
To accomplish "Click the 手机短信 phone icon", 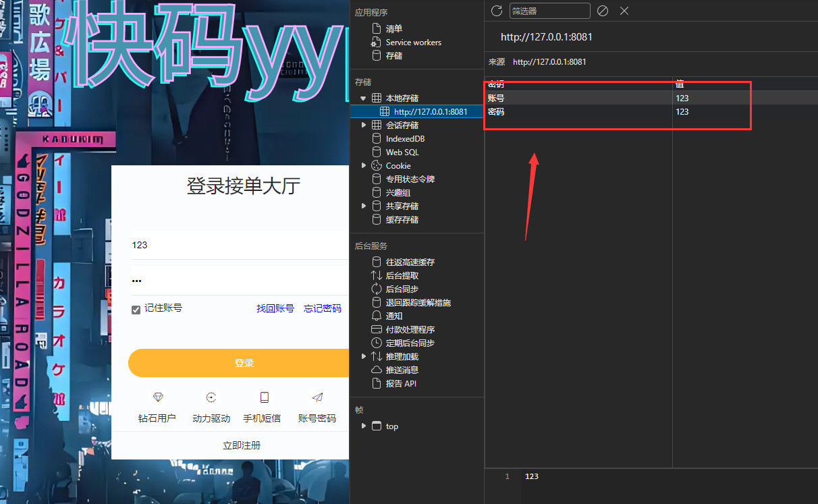I will (x=264, y=397).
